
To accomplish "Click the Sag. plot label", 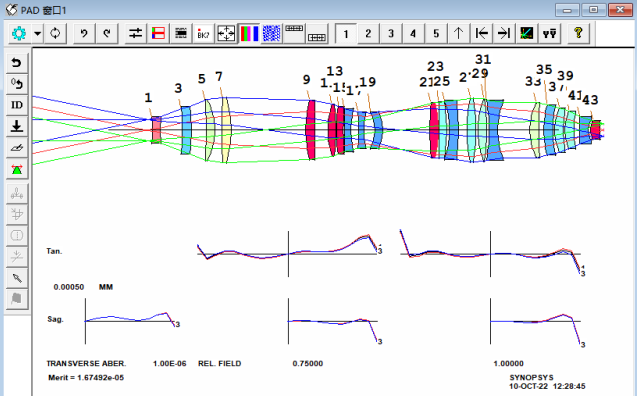I will point(55,319).
